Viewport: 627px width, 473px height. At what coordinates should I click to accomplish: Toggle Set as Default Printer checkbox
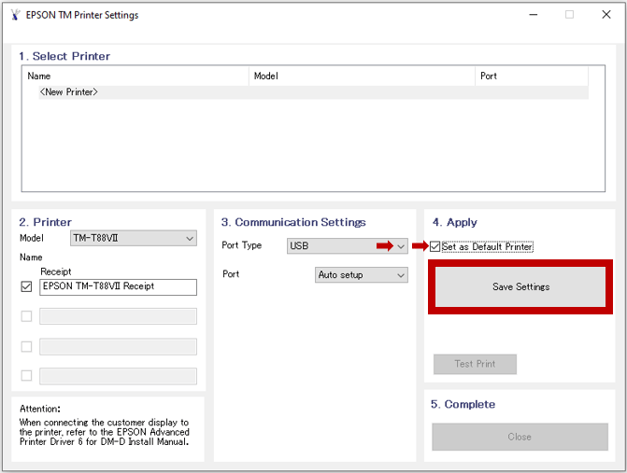point(435,247)
